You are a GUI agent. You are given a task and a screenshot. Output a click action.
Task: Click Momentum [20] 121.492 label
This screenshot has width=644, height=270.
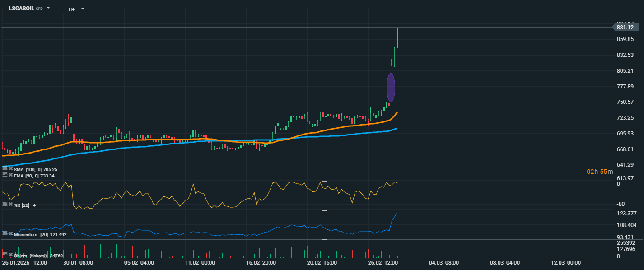tap(40, 235)
